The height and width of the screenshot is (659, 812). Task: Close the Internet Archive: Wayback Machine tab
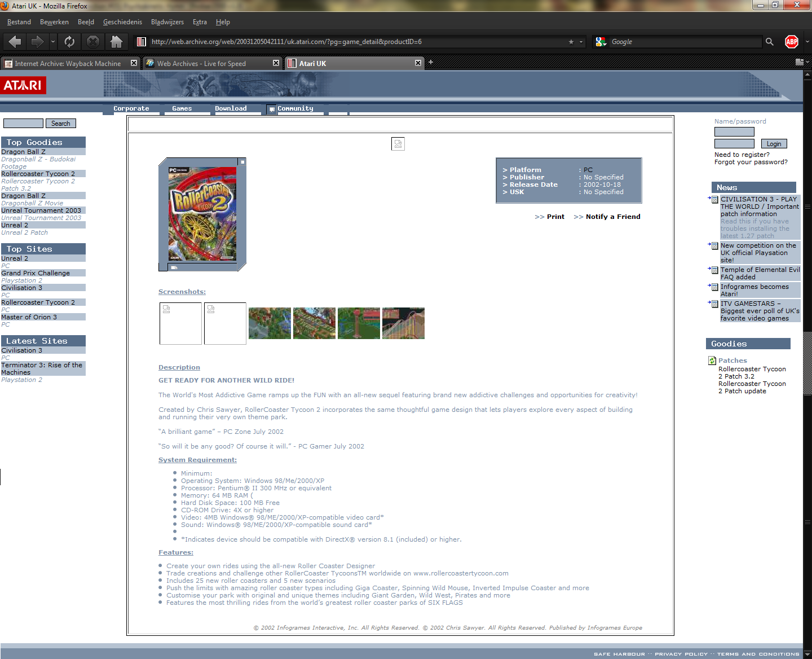tap(134, 63)
